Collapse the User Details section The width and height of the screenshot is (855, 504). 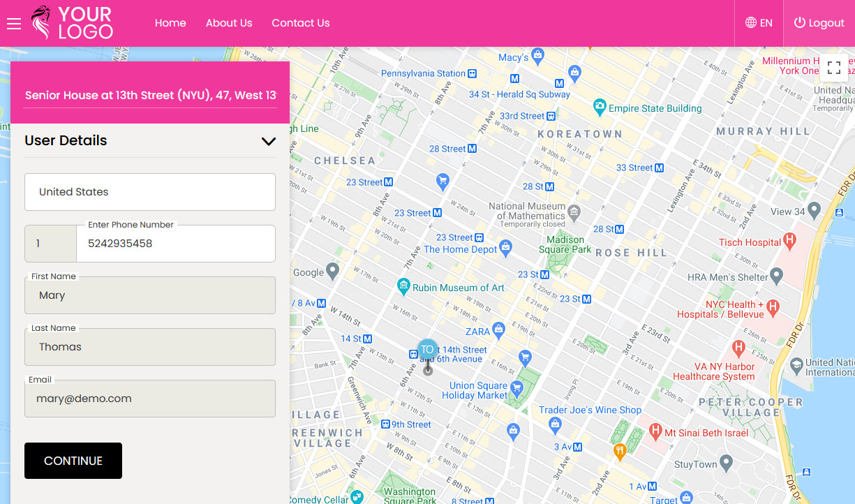coord(268,141)
